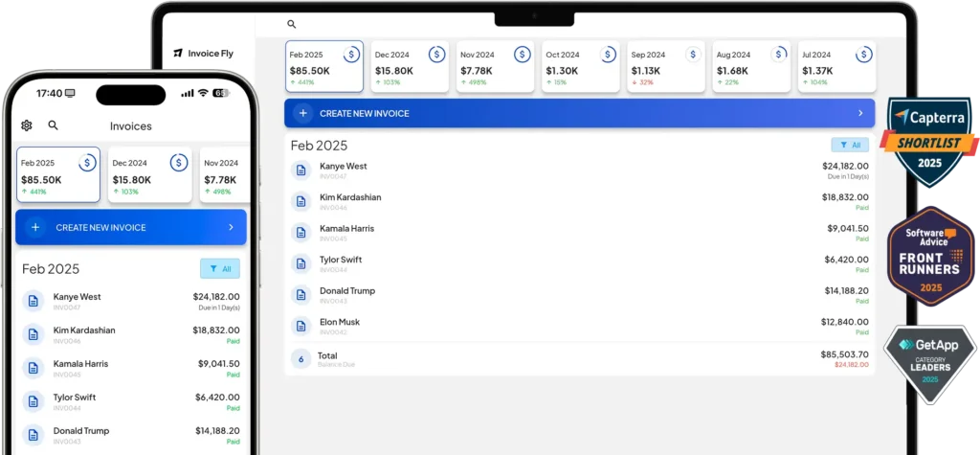Click the Invoice Fly logo in the sidebar
The height and width of the screenshot is (455, 980).
click(201, 54)
